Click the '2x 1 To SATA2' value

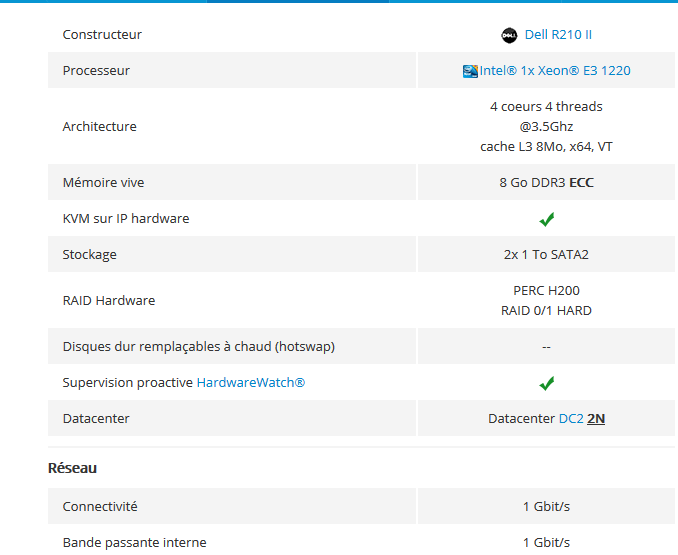coord(546,254)
